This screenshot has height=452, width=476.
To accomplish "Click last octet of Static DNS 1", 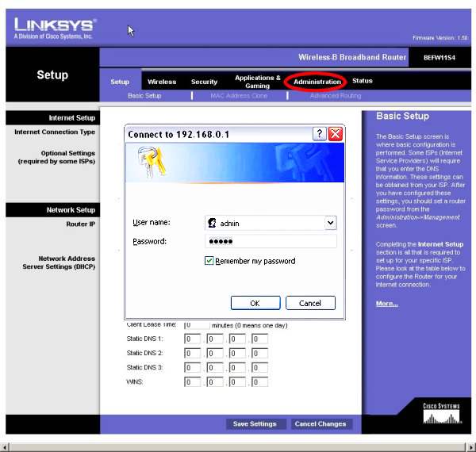I will tap(259, 339).
